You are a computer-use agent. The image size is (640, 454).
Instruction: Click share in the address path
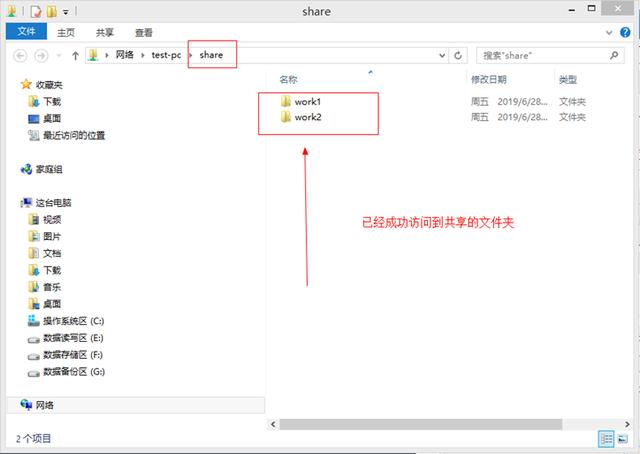[211, 55]
